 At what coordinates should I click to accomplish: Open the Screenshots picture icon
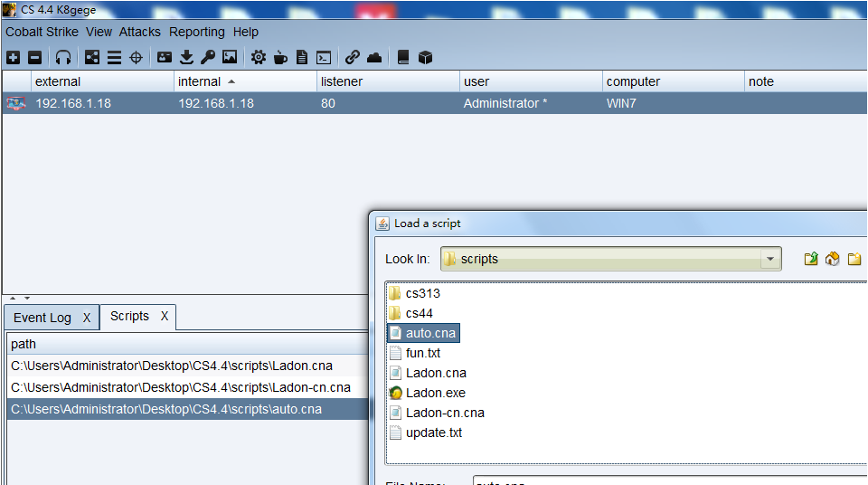tap(230, 57)
